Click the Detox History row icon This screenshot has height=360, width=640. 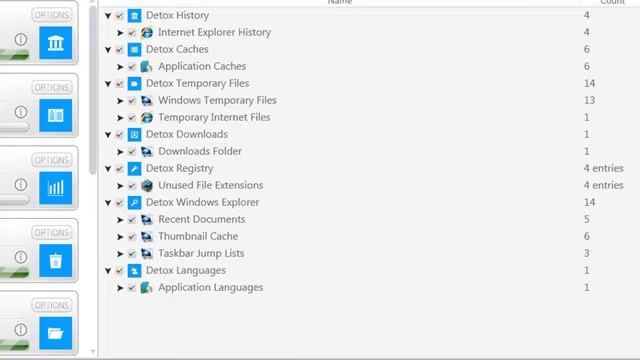click(134, 16)
